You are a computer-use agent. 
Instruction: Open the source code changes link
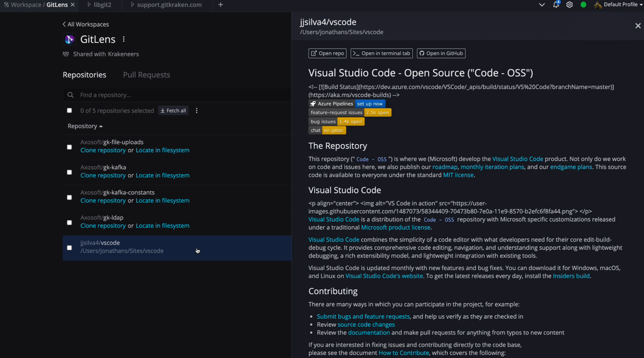tap(366, 325)
